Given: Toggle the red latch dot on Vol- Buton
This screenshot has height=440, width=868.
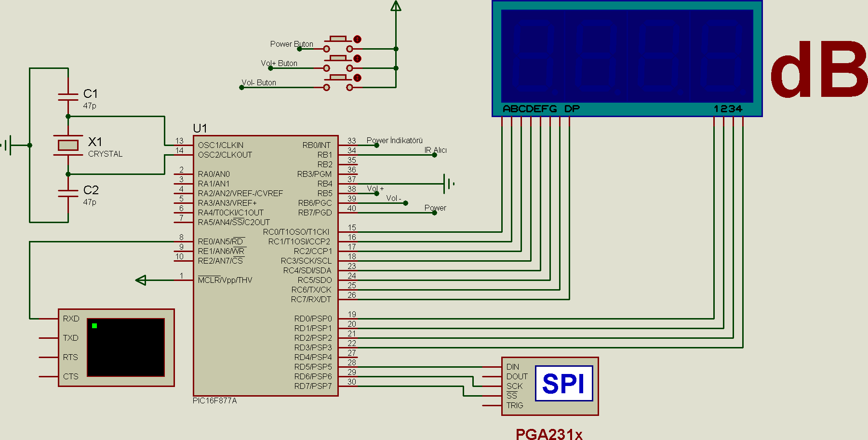Looking at the screenshot, I should coord(357,78).
